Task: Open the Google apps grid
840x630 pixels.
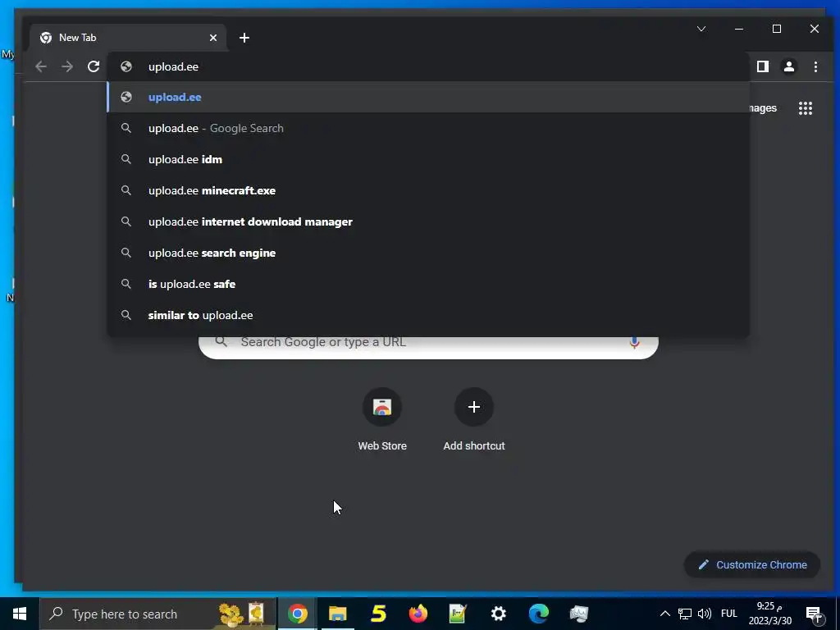Action: [806, 108]
